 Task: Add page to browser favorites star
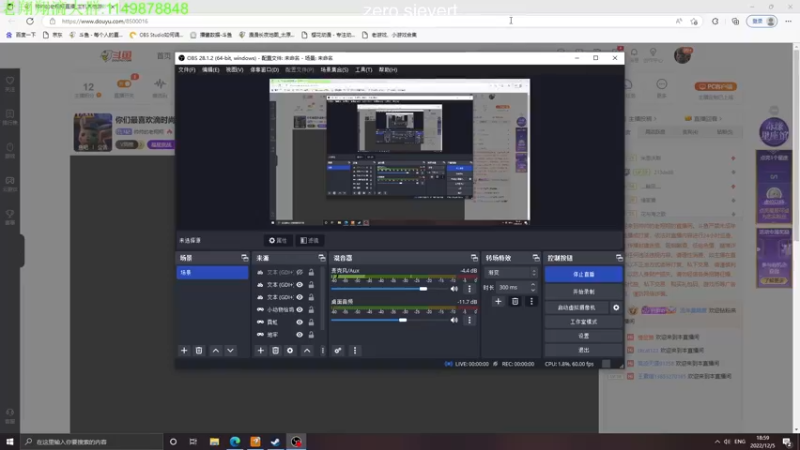(694, 21)
